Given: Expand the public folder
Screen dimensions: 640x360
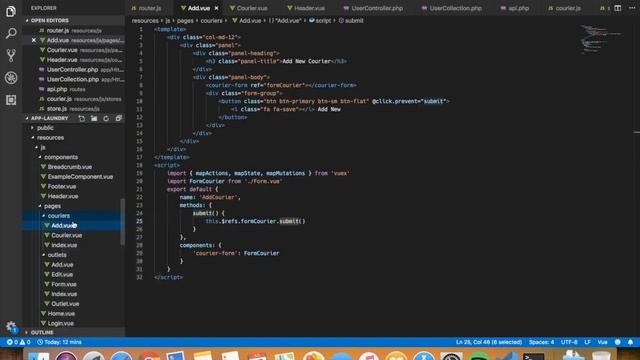Looking at the screenshot, I should click(x=45, y=128).
